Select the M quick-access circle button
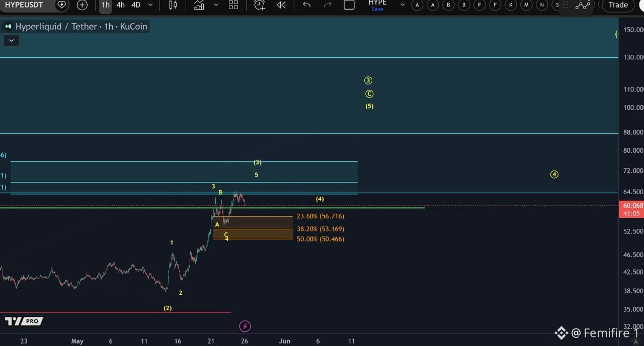The width and height of the screenshot is (644, 346). [x=527, y=5]
